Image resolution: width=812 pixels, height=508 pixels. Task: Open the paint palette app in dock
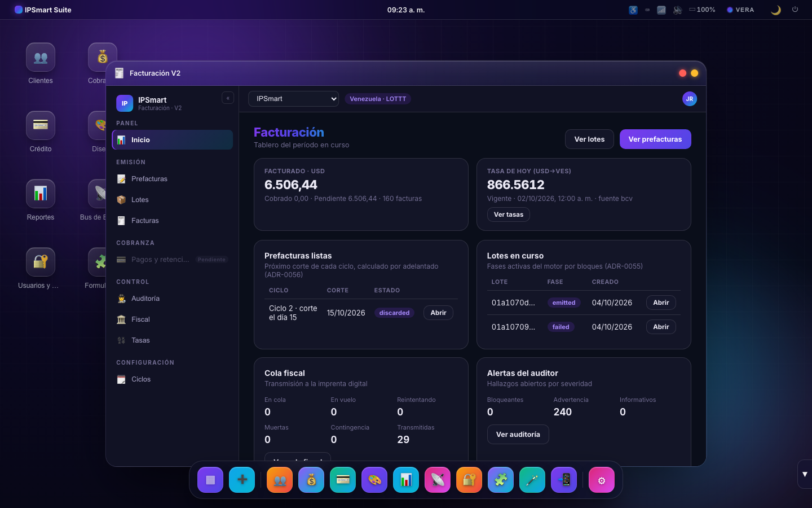(x=374, y=480)
